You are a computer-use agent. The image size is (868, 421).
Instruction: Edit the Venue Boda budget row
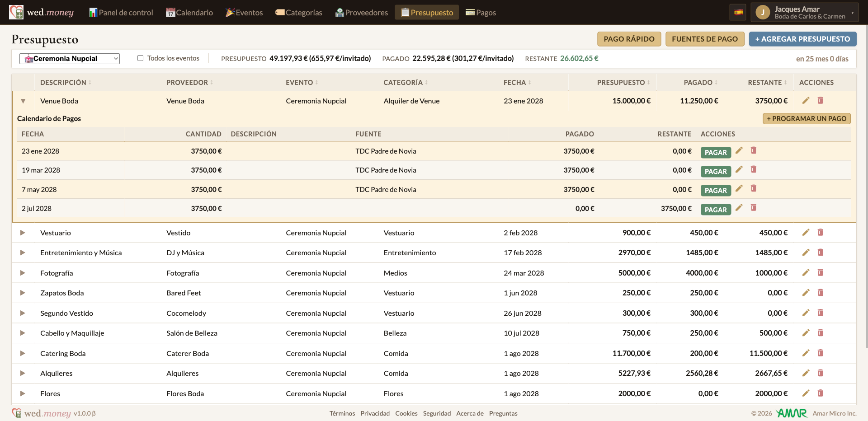[806, 100]
